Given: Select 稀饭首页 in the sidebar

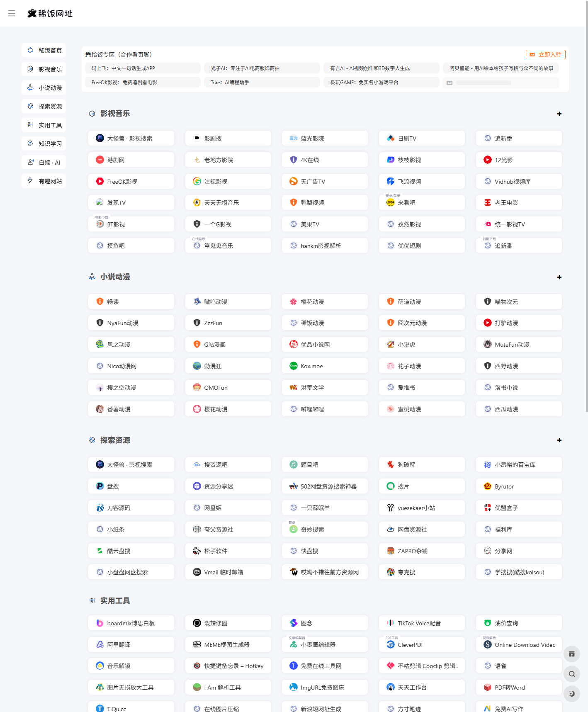Looking at the screenshot, I should 44,50.
